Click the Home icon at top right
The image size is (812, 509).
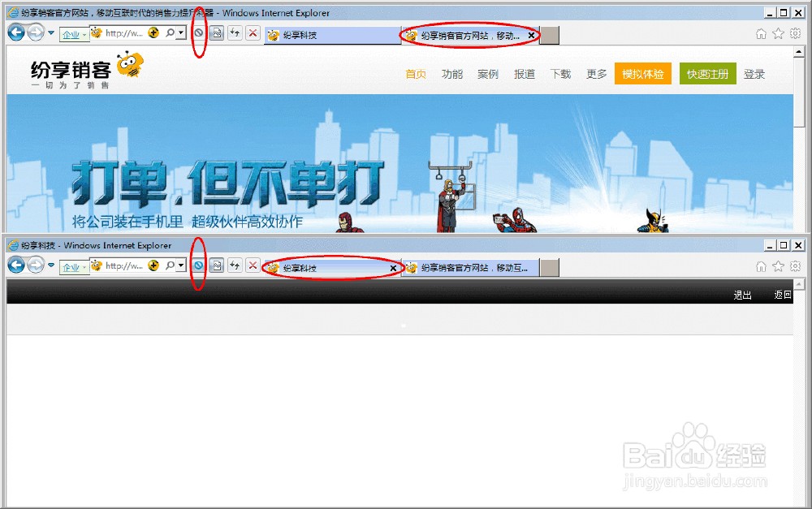pyautogui.click(x=760, y=33)
